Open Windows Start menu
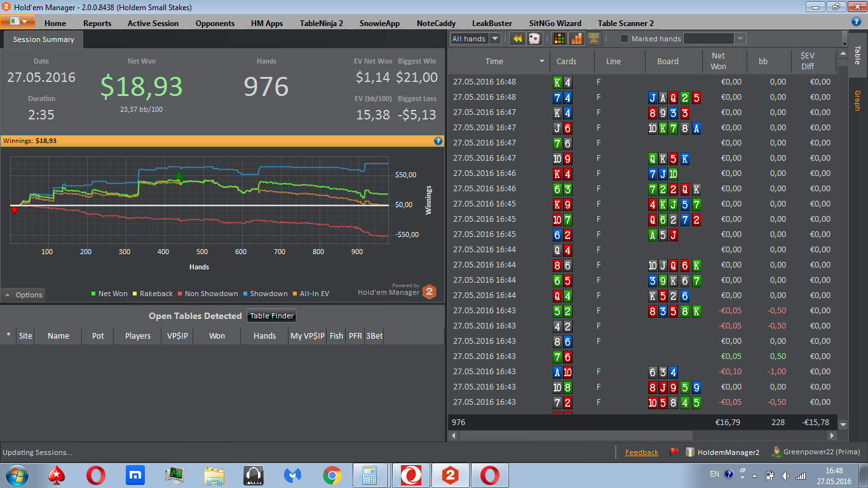 [x=16, y=475]
